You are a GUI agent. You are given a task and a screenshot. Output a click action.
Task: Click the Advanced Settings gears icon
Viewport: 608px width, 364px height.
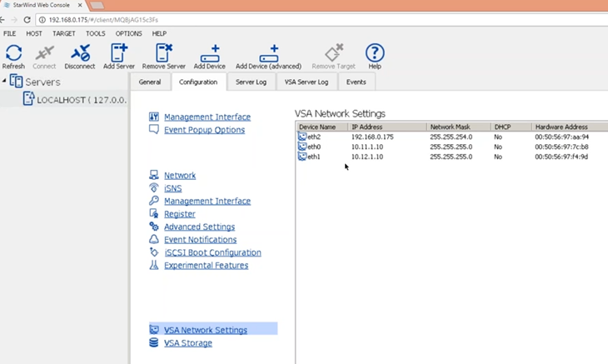(154, 226)
